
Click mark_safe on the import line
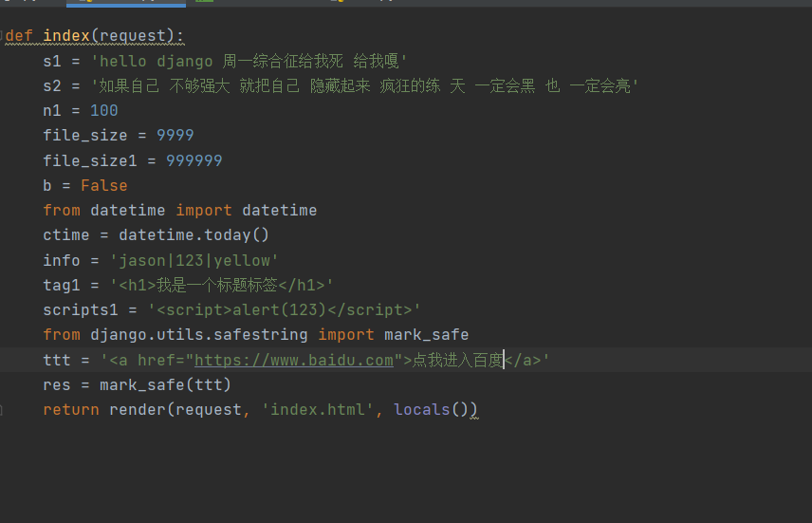pyautogui.click(x=426, y=335)
